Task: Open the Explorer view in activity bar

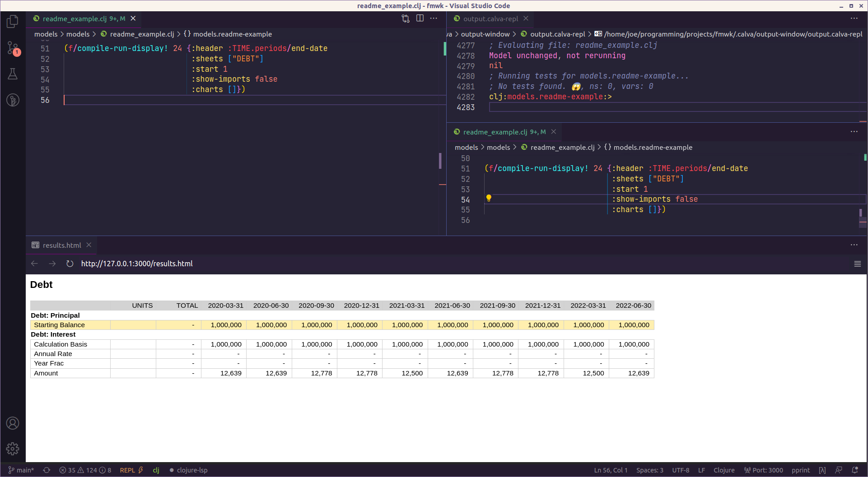Action: [x=13, y=21]
